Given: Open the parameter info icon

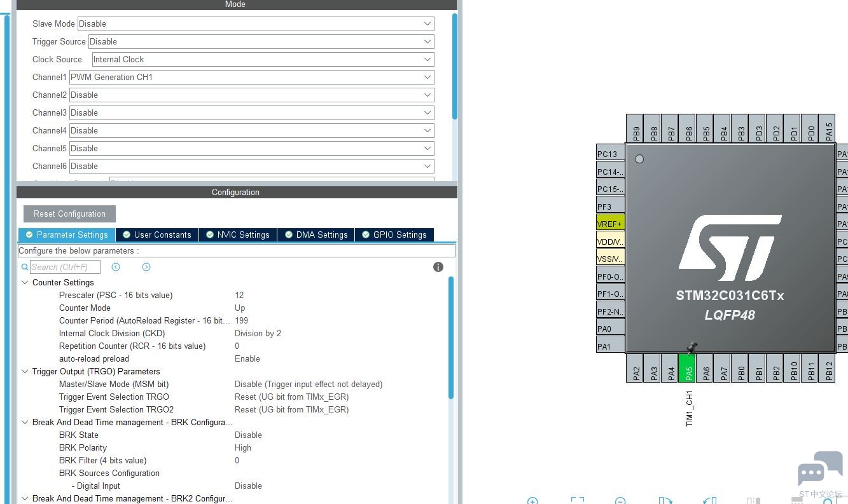Looking at the screenshot, I should point(438,267).
